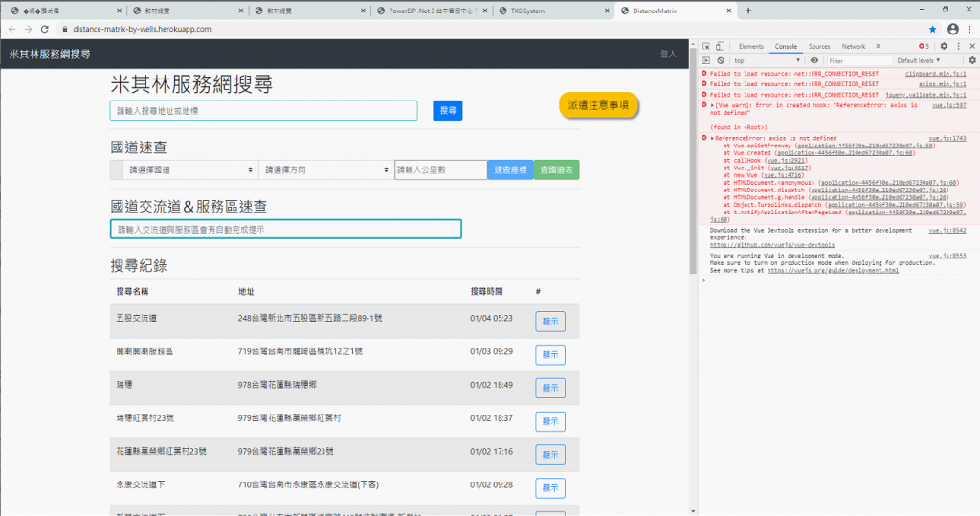Image resolution: width=980 pixels, height=516 pixels.
Task: Click the blue 搜尋 search button
Action: (448, 111)
